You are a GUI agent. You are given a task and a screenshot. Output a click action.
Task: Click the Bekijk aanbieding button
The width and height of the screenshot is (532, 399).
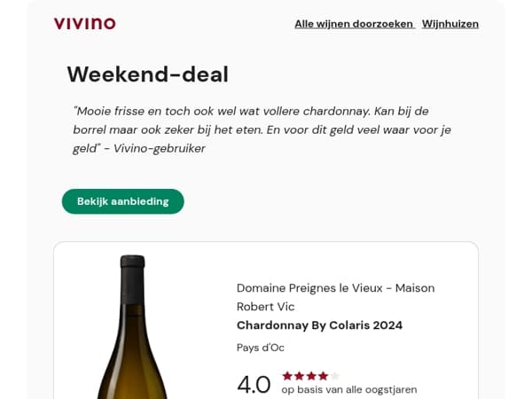123,201
